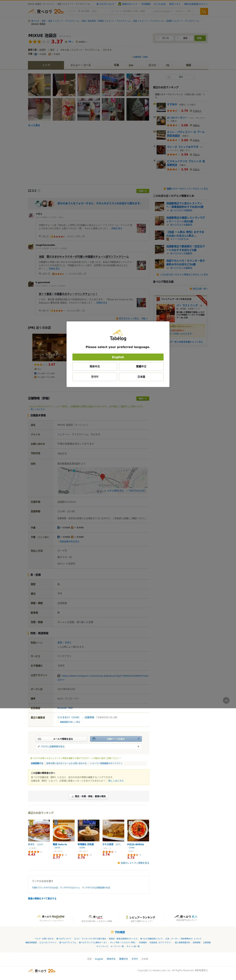This screenshot has height=980, width=236.
Task: Expand ブログに店舗情報を貼る section
Action: (x=89, y=746)
